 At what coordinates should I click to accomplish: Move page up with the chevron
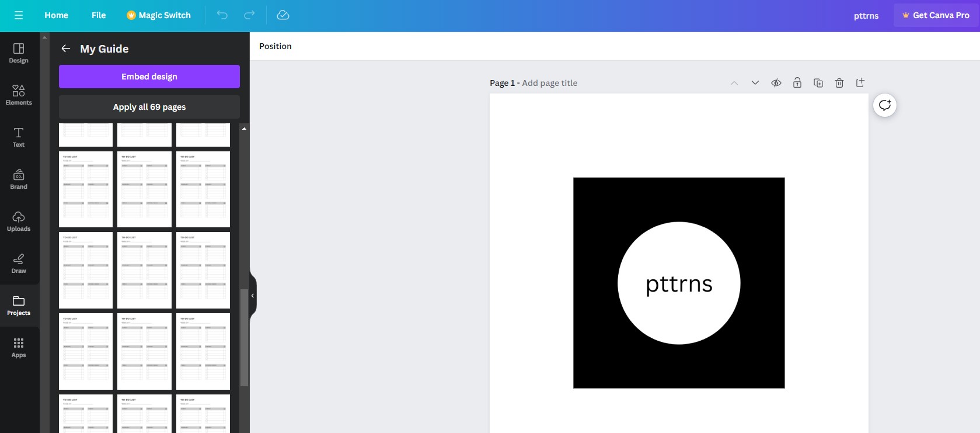click(734, 83)
